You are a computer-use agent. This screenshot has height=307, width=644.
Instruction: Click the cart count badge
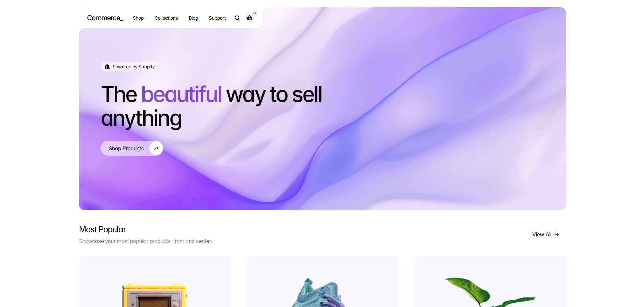coord(254,13)
